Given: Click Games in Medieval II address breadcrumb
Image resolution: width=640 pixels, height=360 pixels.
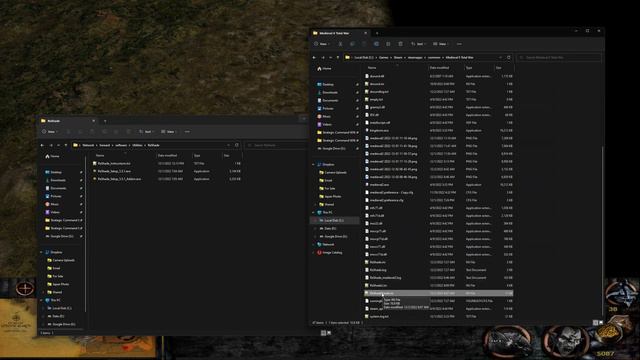Looking at the screenshot, I should click(384, 58).
